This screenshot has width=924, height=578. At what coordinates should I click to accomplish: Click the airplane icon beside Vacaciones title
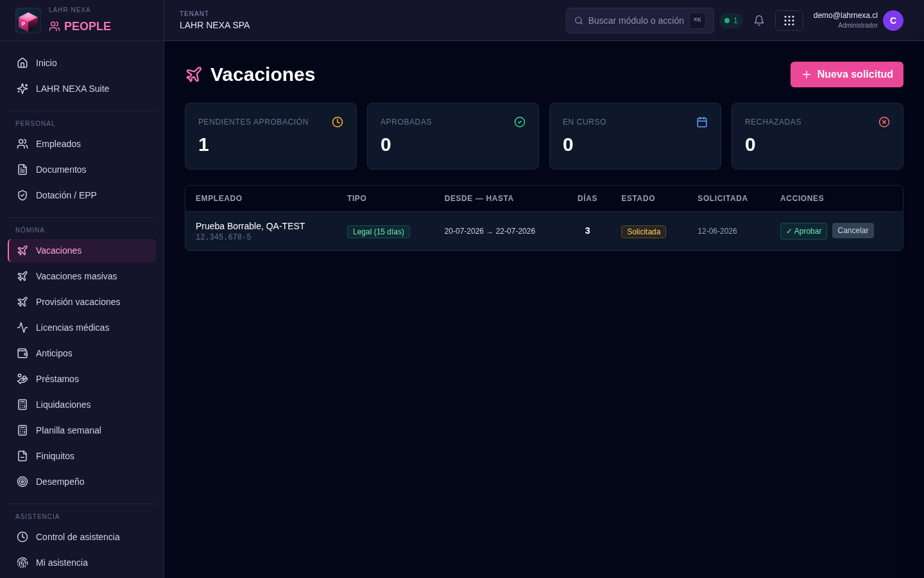click(194, 74)
